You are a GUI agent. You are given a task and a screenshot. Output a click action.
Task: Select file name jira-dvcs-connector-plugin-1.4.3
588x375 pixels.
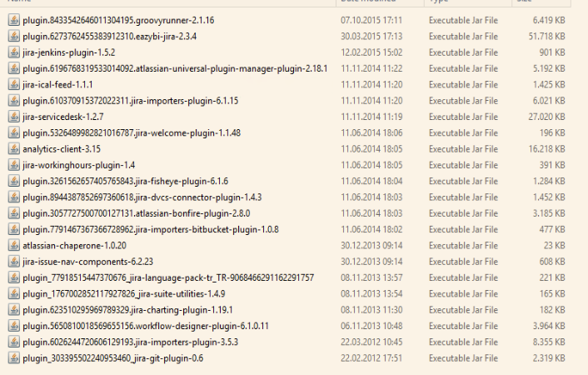tap(142, 197)
